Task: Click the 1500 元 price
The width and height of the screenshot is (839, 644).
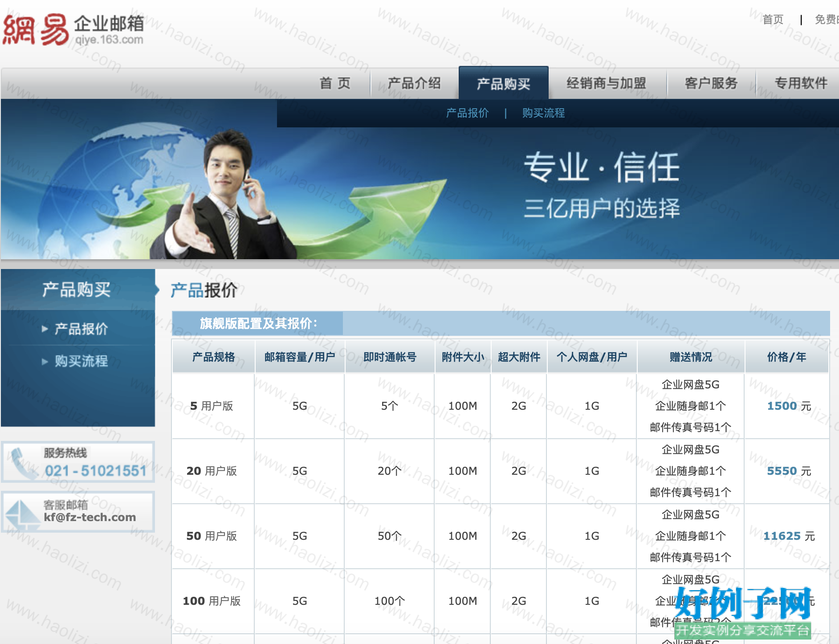Action: 789,406
